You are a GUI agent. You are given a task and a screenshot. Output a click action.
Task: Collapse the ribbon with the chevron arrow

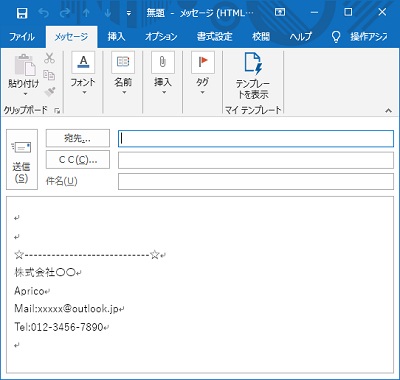coord(388,111)
